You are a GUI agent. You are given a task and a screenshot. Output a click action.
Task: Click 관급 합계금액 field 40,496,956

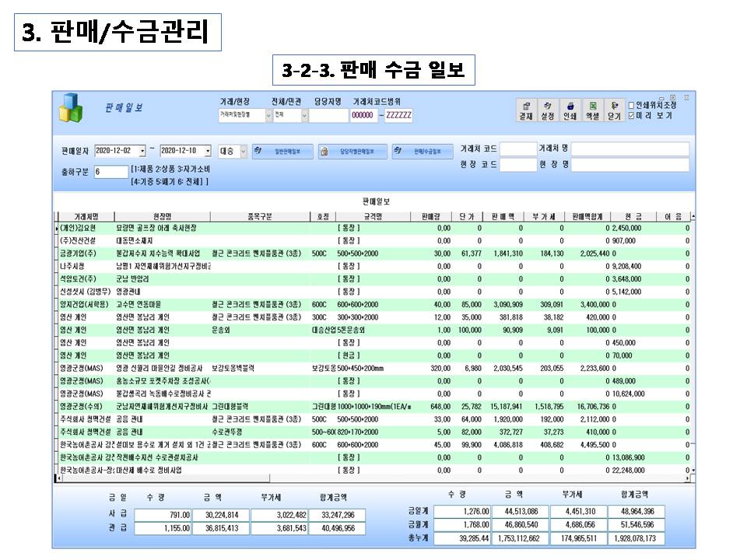click(338, 529)
